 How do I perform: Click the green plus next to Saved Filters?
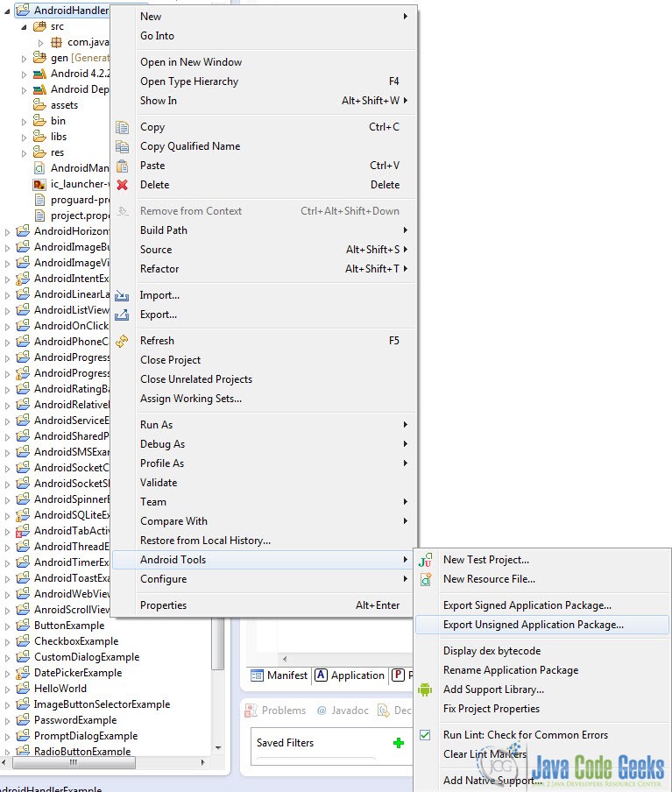coord(399,743)
